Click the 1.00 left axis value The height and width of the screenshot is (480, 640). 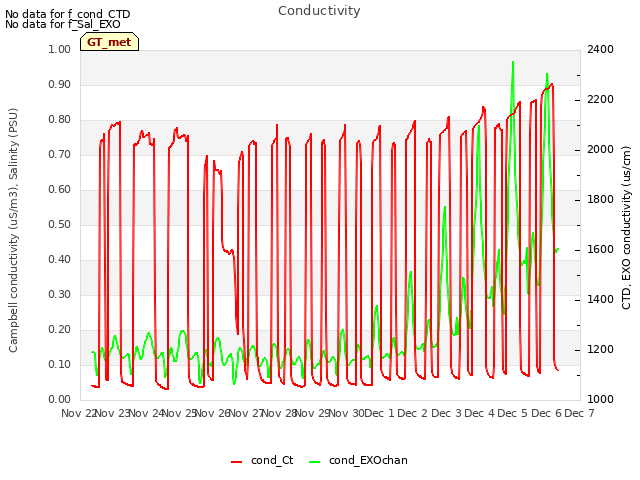point(60,49)
